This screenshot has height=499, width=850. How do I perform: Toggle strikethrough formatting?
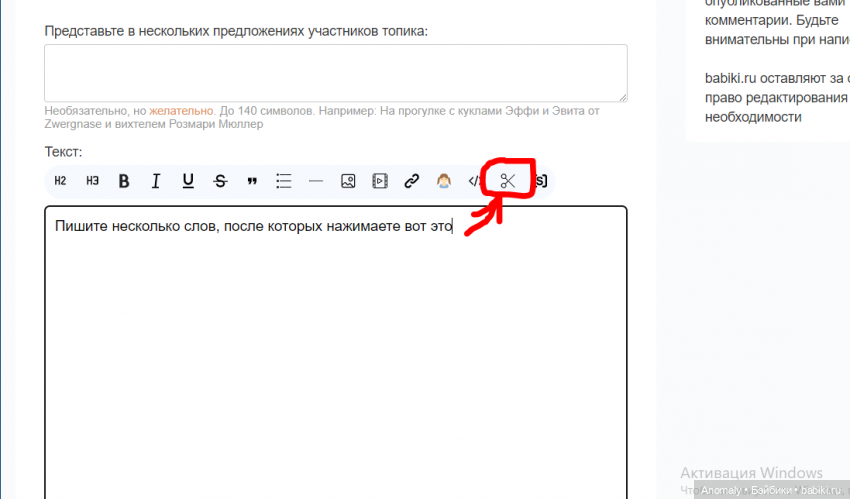tap(220, 181)
